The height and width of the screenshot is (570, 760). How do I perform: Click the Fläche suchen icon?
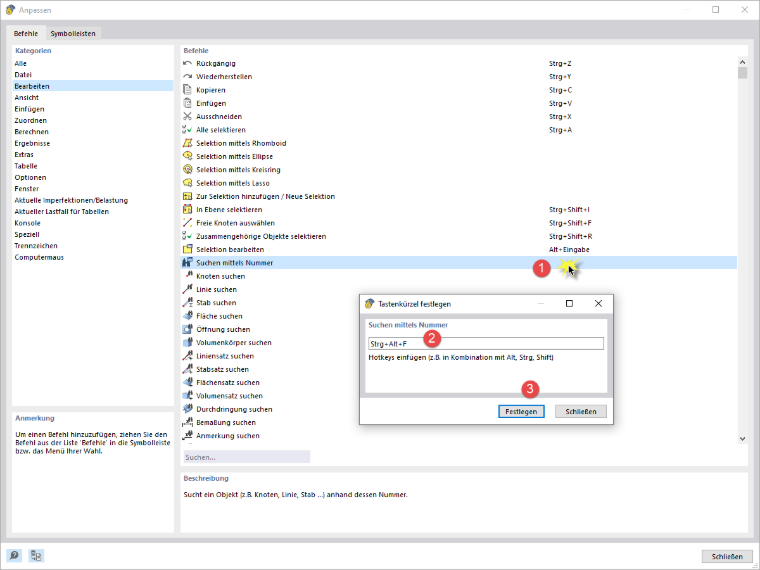(188, 316)
